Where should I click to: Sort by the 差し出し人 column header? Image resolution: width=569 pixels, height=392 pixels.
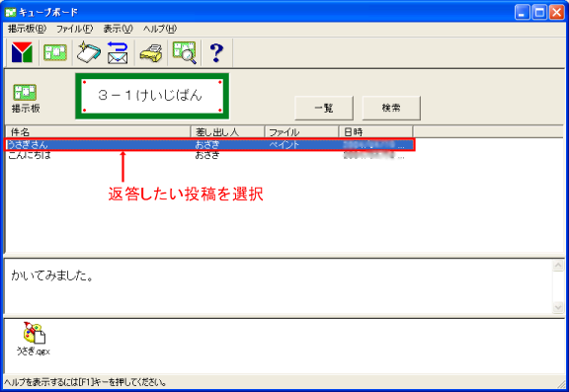tap(227, 131)
